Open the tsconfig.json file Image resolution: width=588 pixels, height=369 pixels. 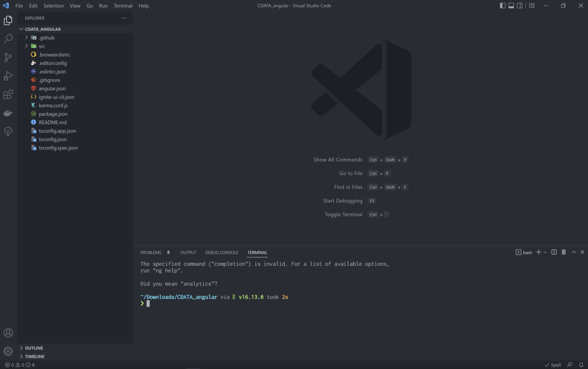pyautogui.click(x=52, y=139)
